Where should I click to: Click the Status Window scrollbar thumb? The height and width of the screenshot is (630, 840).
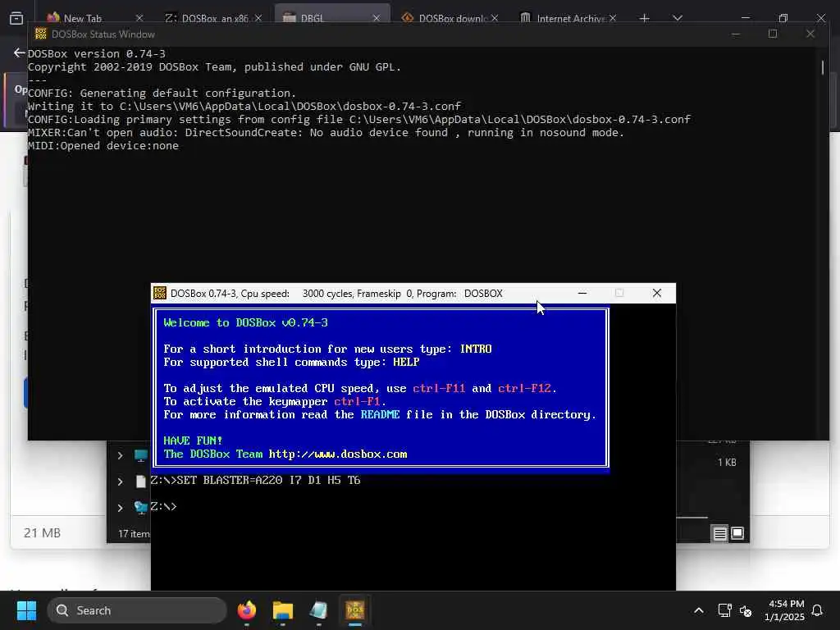pos(822,67)
